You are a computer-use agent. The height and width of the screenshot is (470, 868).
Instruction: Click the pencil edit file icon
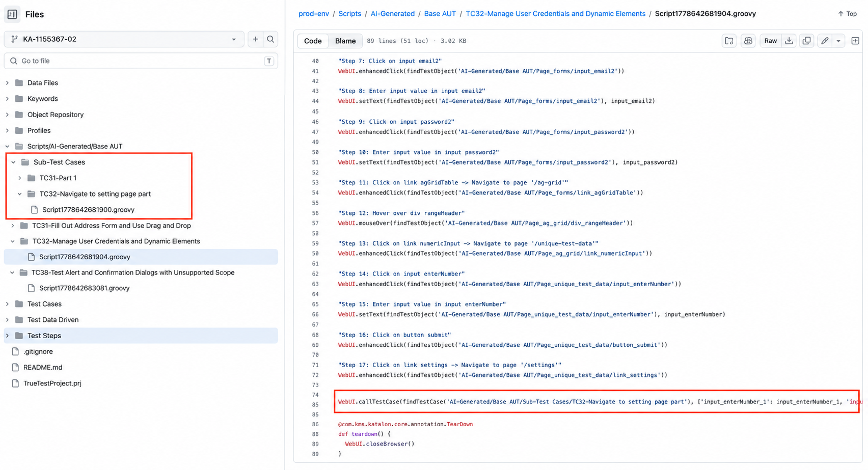click(x=825, y=41)
